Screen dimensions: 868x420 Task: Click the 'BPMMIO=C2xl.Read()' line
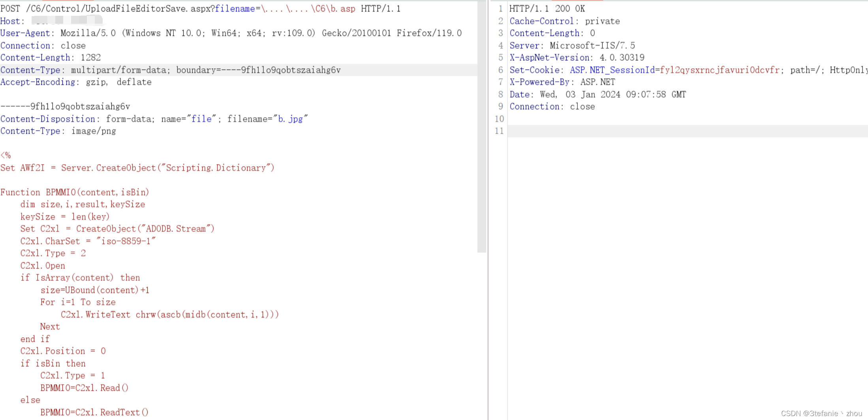click(85, 388)
